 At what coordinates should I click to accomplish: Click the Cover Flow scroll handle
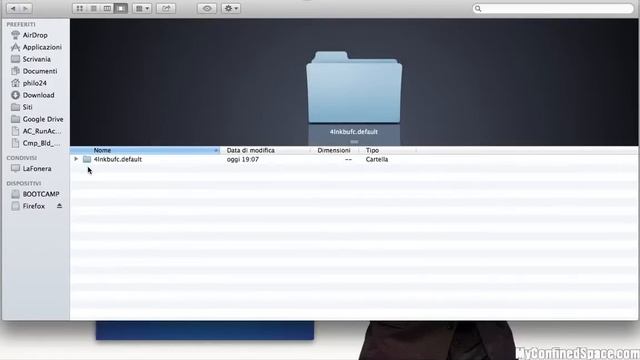coord(354,142)
